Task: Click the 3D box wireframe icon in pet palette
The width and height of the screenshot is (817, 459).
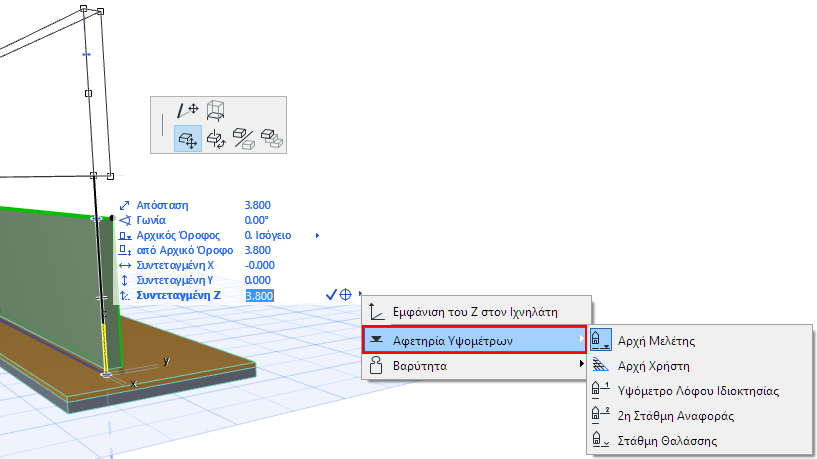Action: (215, 110)
